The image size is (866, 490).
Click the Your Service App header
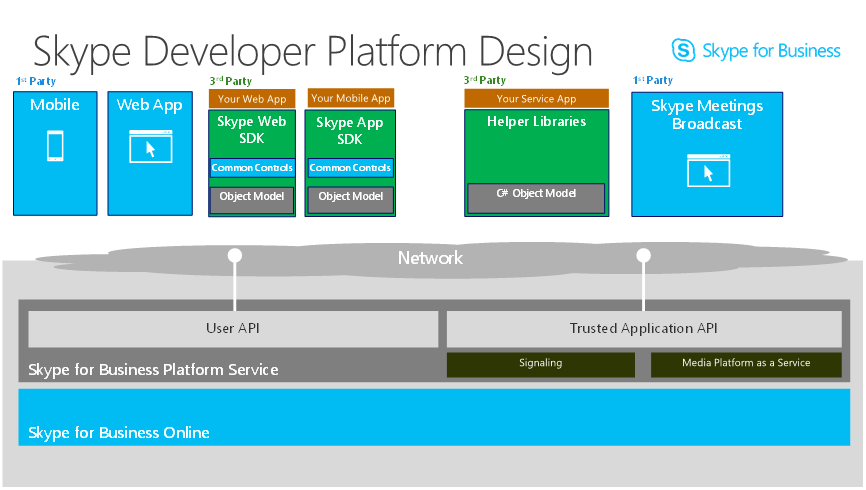tap(536, 99)
